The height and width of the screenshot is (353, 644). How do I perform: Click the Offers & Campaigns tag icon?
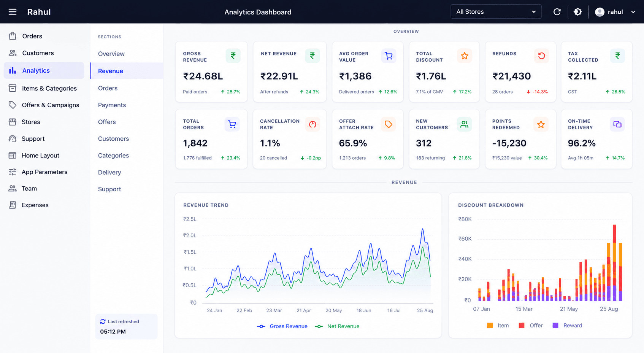(13, 105)
